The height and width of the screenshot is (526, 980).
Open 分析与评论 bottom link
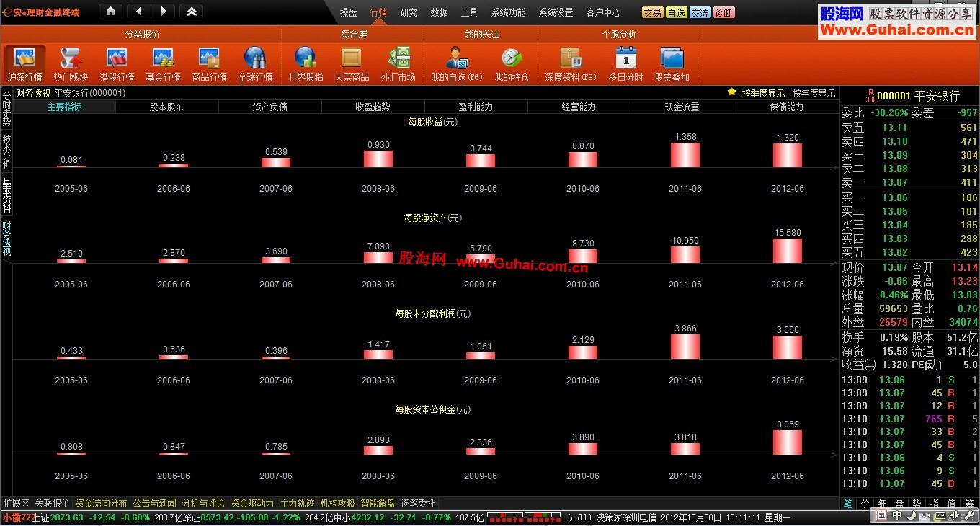click(x=204, y=503)
